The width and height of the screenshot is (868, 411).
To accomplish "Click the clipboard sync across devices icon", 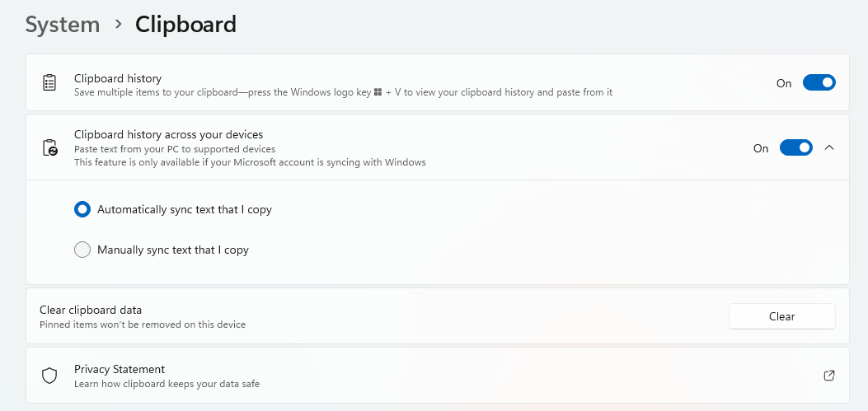I will tap(49, 148).
